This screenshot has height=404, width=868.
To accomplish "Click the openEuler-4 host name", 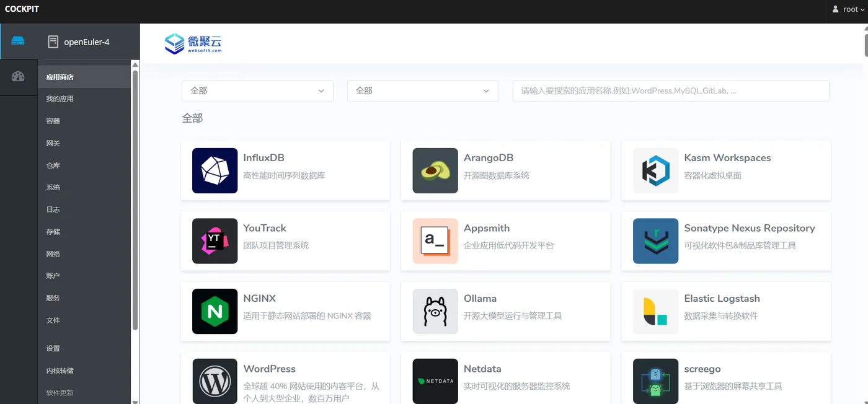I will click(x=87, y=42).
